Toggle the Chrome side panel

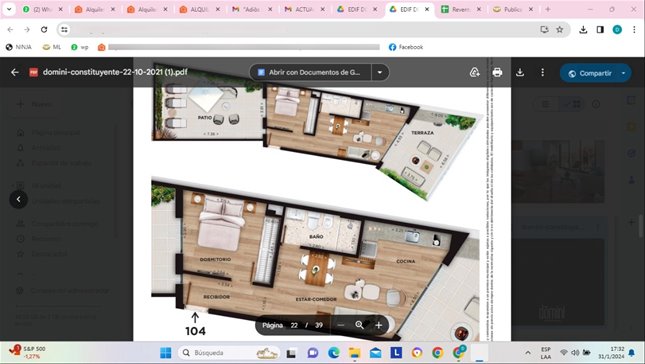pyautogui.click(x=600, y=30)
